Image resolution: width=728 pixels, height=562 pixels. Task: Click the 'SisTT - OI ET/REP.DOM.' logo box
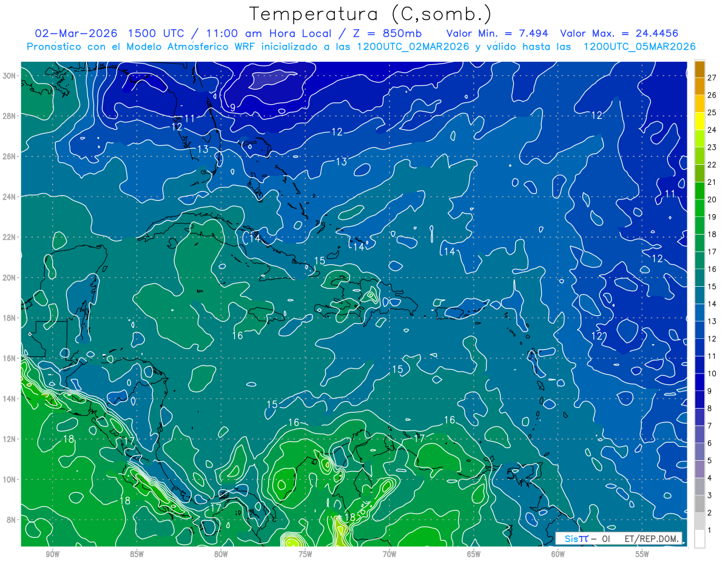tap(619, 538)
